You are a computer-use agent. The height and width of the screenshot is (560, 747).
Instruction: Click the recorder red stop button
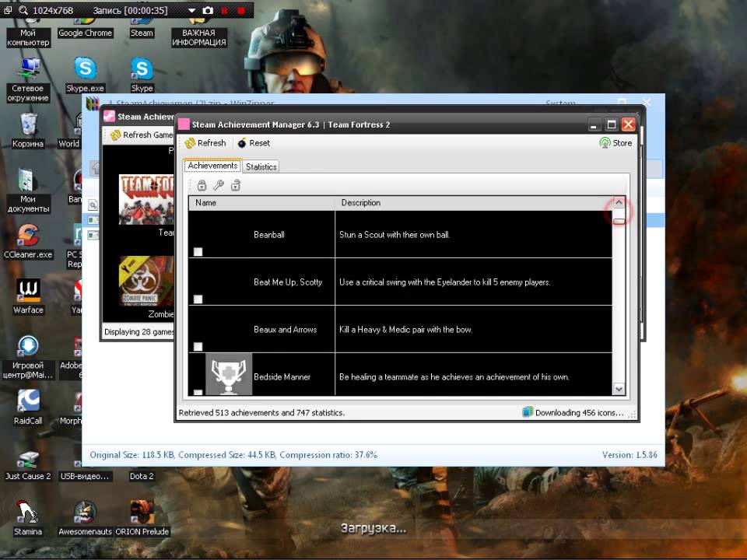[241, 10]
